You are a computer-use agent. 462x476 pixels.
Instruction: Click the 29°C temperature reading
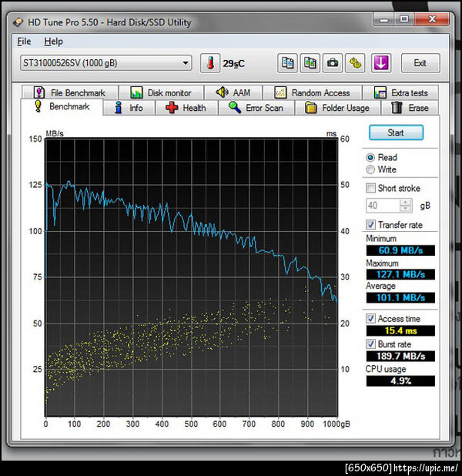(x=233, y=63)
